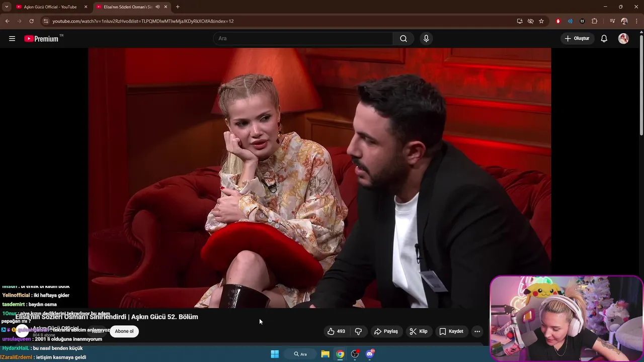Image resolution: width=644 pixels, height=362 pixels.
Task: Click taskbar Ara search box
Action: click(x=301, y=354)
